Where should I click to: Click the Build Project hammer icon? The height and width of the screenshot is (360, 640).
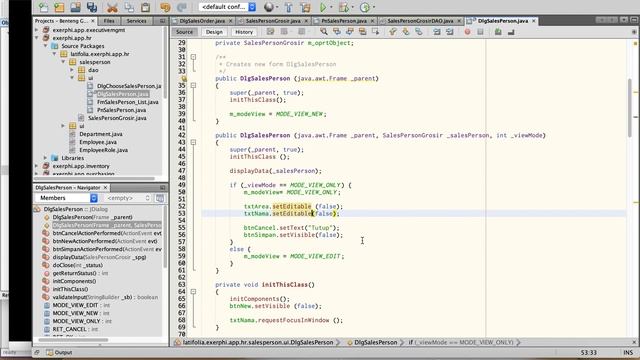click(x=289, y=7)
